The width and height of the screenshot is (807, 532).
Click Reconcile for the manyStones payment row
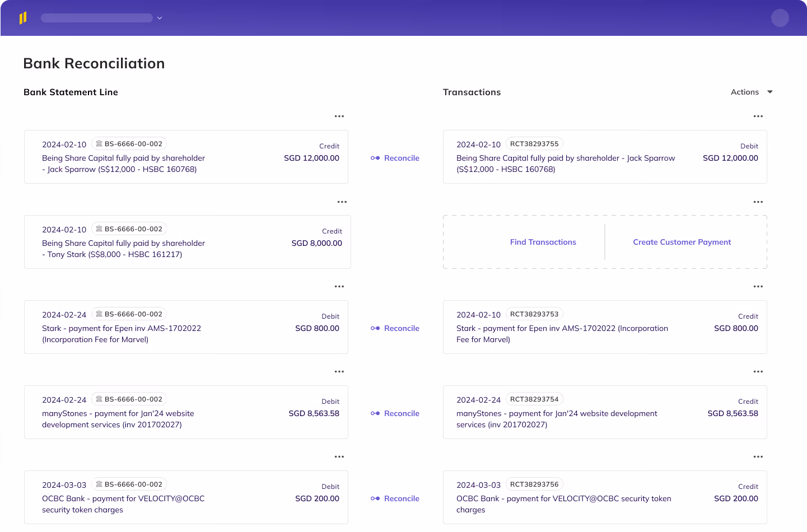[402, 413]
